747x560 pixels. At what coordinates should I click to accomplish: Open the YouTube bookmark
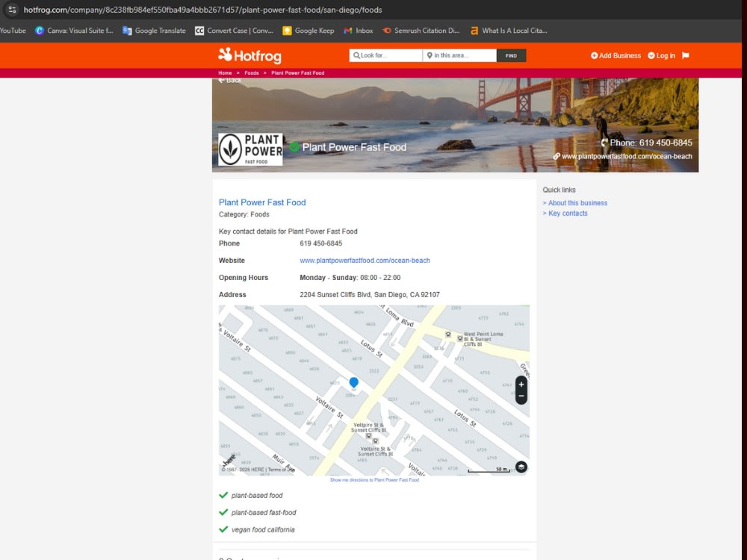tap(13, 31)
